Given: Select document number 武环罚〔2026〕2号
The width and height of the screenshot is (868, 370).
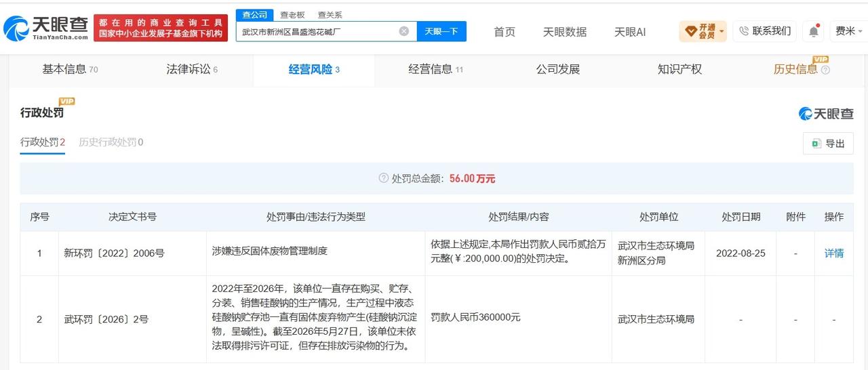Looking at the screenshot, I should [106, 319].
